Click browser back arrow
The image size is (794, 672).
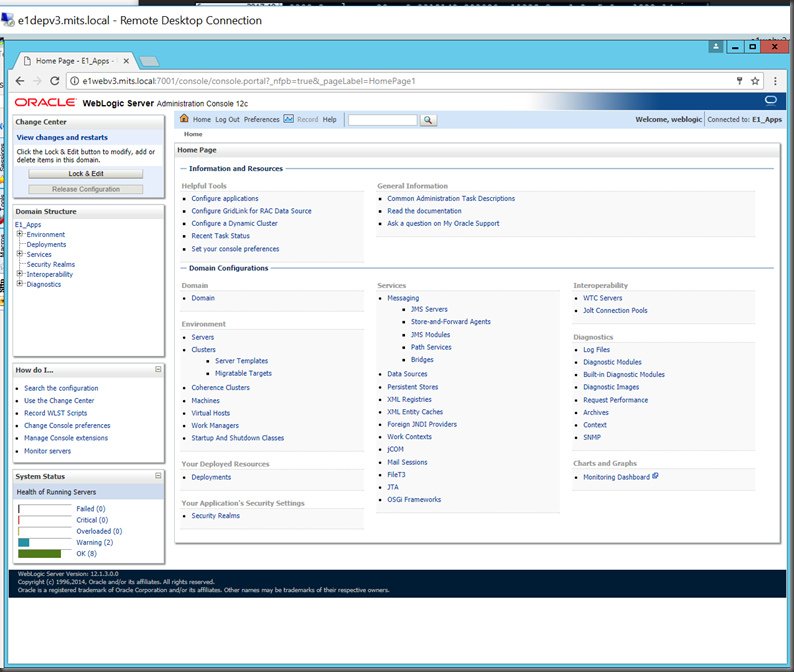point(20,81)
